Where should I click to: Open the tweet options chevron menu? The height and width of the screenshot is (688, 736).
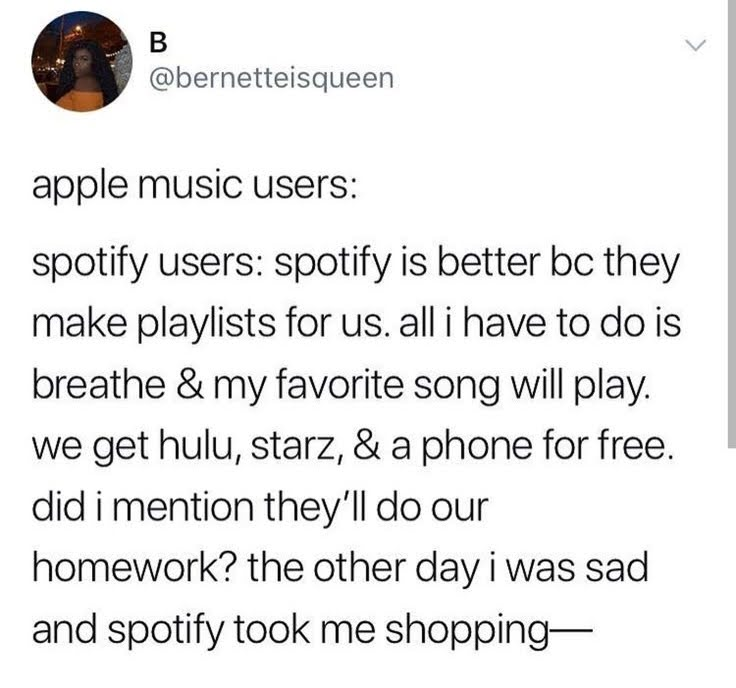(695, 46)
